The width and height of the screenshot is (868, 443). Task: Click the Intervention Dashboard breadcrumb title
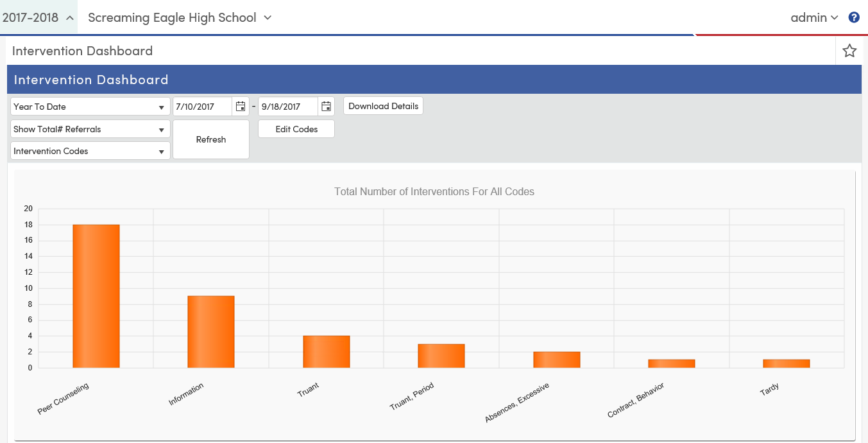click(81, 51)
